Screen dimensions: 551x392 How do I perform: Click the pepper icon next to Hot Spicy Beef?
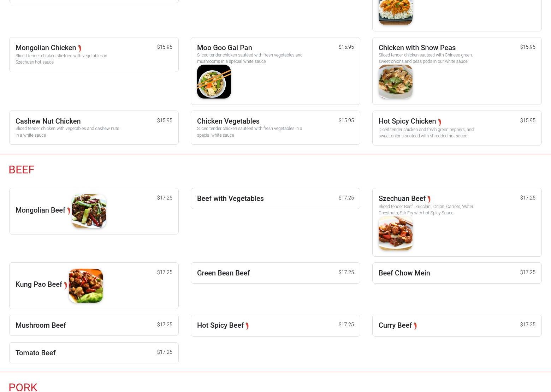coord(247,326)
